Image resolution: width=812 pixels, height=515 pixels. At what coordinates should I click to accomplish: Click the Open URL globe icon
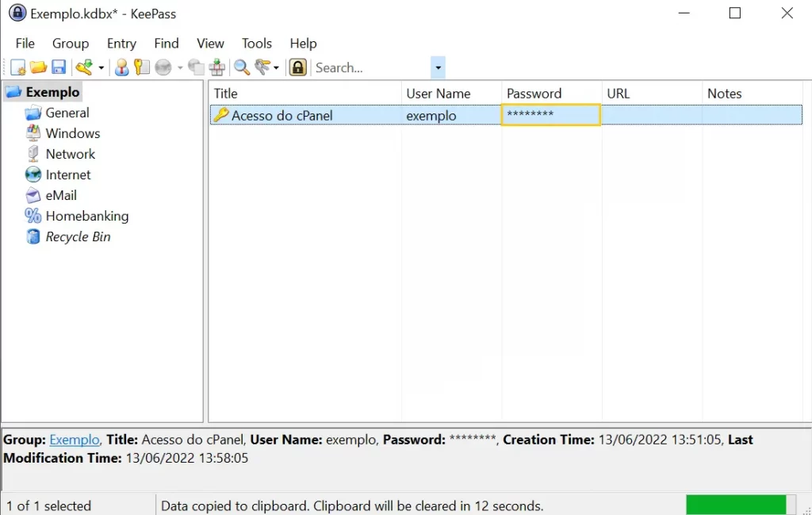point(163,67)
